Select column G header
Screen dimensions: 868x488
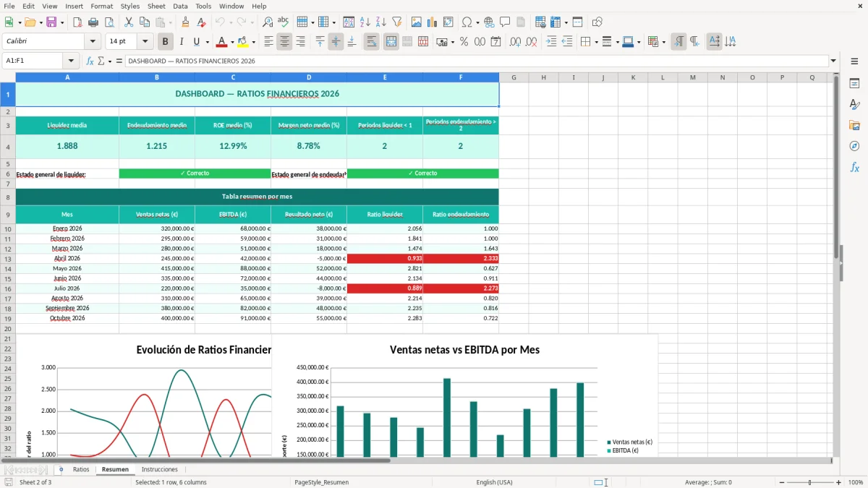click(x=514, y=77)
